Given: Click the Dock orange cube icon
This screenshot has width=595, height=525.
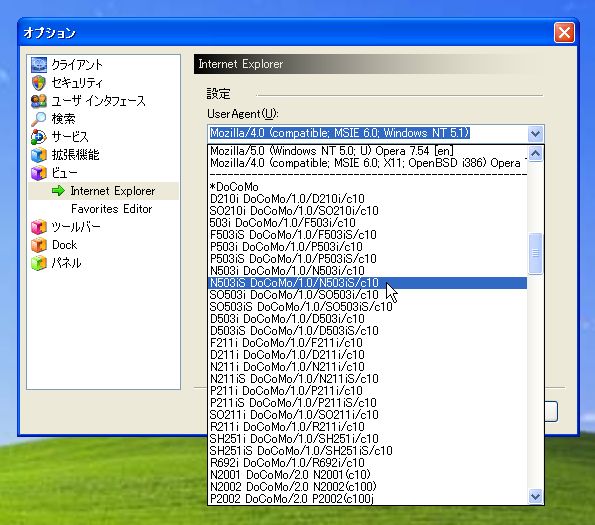Looking at the screenshot, I should point(39,245).
